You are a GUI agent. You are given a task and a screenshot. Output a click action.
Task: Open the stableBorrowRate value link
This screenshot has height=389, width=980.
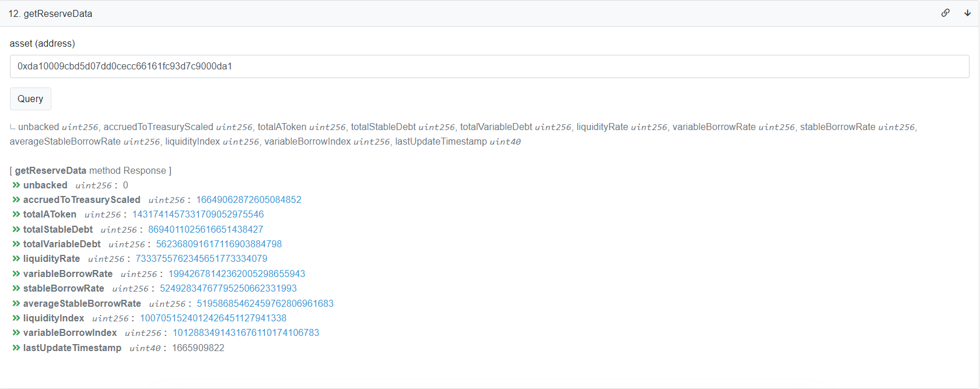point(228,289)
